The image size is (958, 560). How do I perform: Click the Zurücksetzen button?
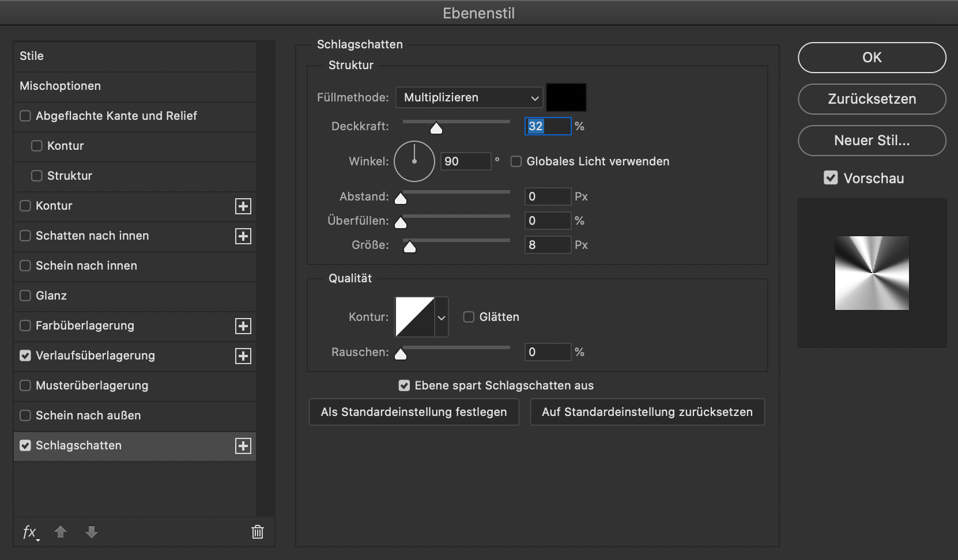click(x=872, y=99)
